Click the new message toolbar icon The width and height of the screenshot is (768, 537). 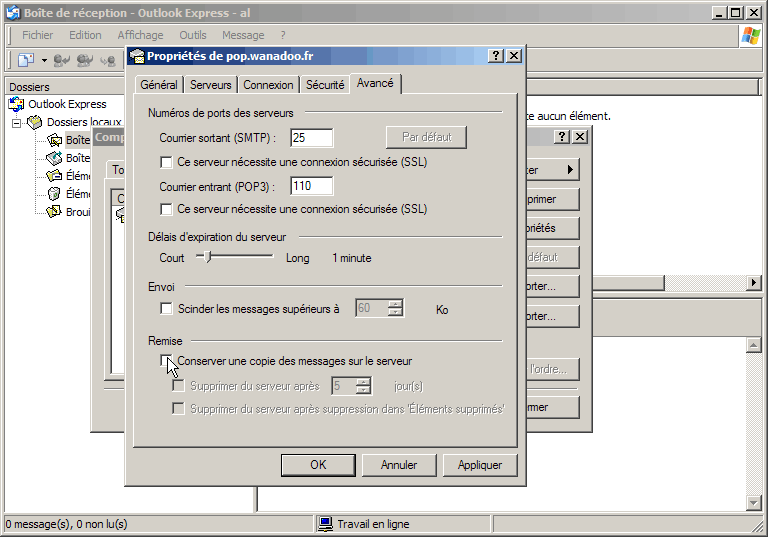click(26, 61)
